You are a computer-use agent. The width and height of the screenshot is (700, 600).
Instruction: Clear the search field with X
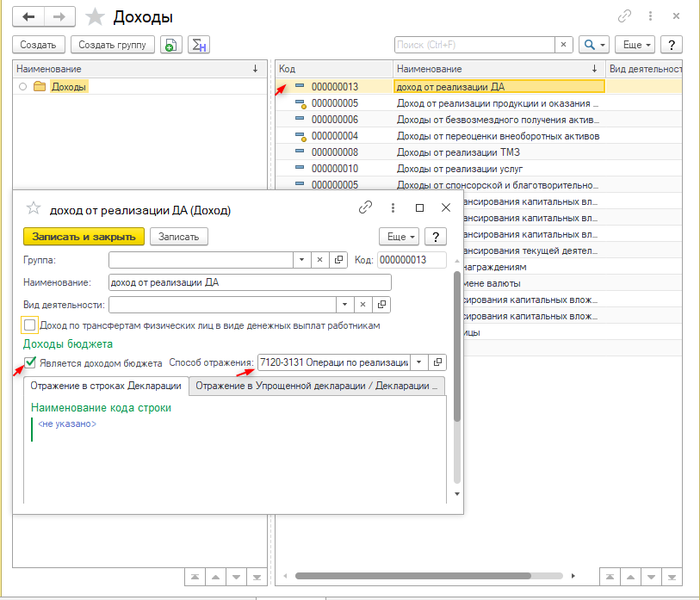coord(563,45)
